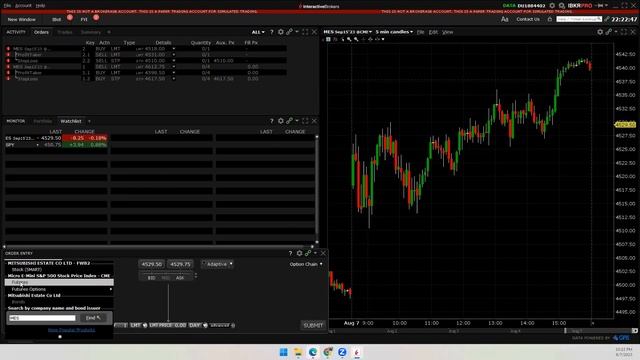Open details dropdown for 4518.00 order row
Screen dimensions: 640x360
174,49
